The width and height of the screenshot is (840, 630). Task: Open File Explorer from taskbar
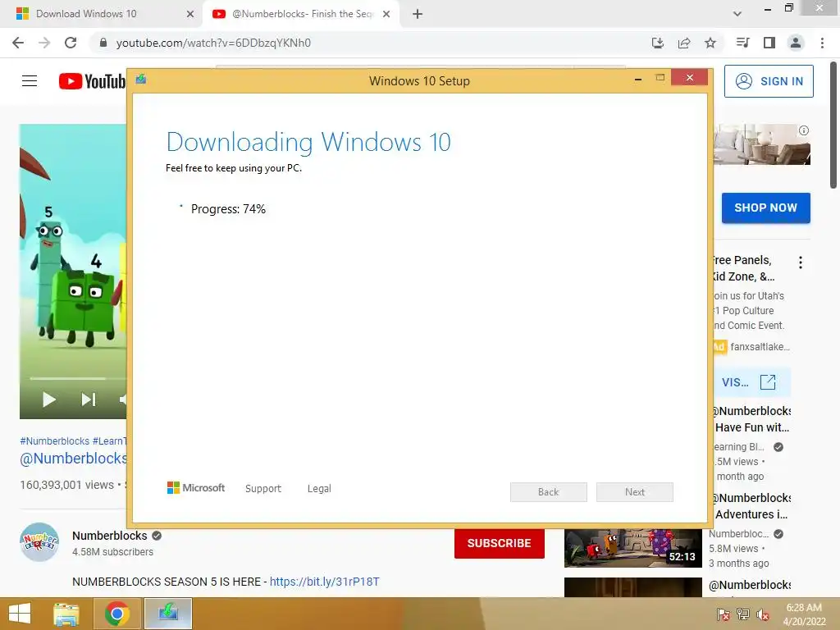pyautogui.click(x=66, y=614)
